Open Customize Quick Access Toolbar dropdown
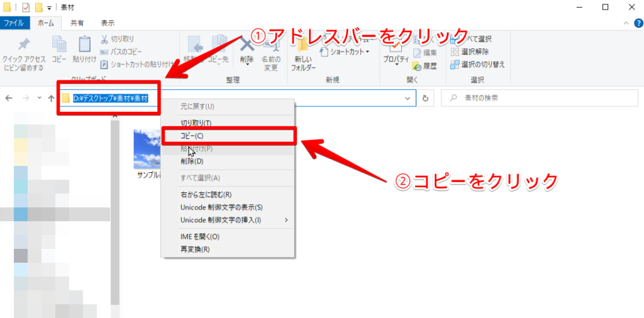The height and width of the screenshot is (318, 644). (50, 8)
